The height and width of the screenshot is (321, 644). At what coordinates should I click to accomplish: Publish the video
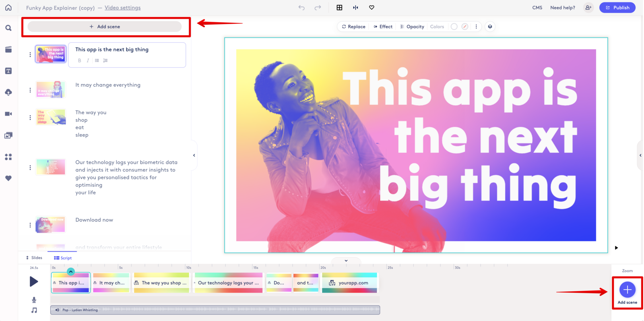coord(617,8)
